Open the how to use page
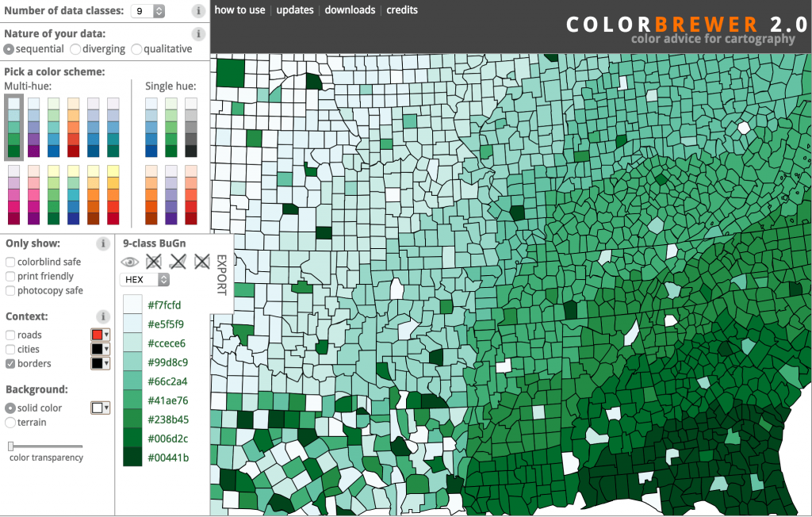 [x=239, y=10]
